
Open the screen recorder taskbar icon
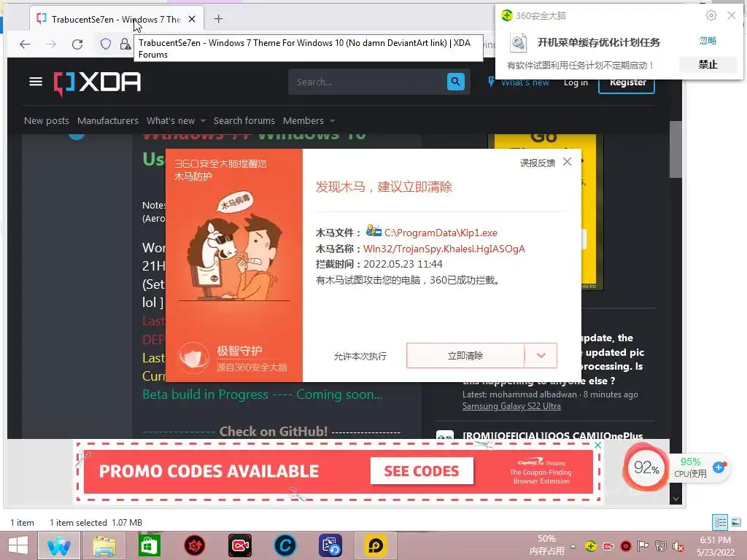(x=239, y=545)
